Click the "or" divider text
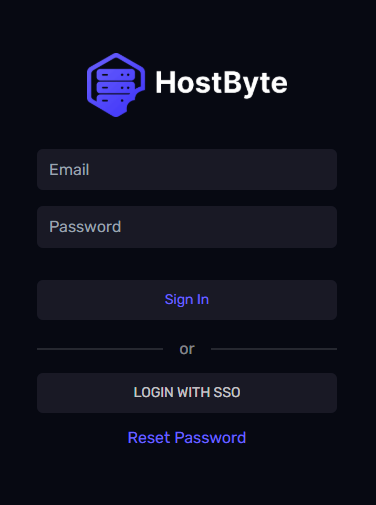Screen dimensions: 376x505 click(x=187, y=349)
